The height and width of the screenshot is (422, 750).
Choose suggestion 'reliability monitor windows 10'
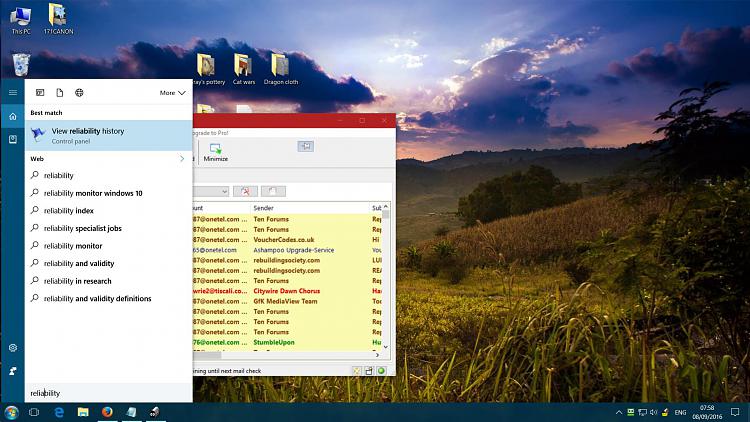(x=109, y=193)
